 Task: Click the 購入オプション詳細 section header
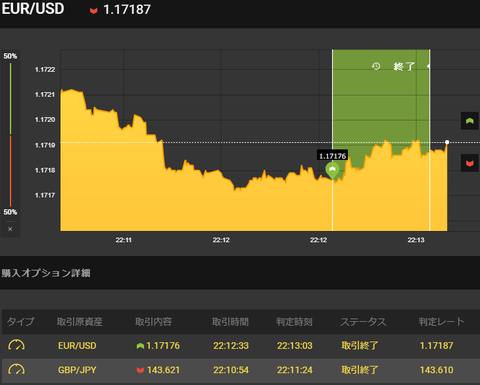tap(46, 273)
